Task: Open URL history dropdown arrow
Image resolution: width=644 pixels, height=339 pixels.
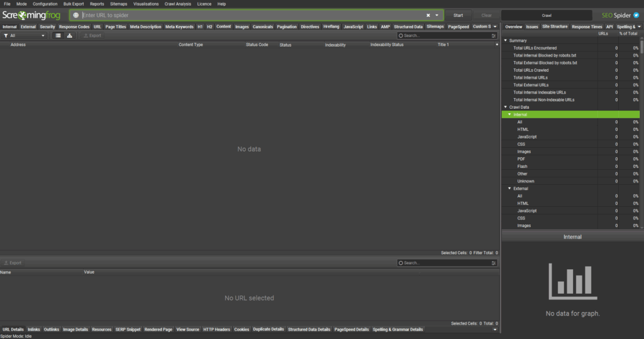Action: tap(436, 15)
